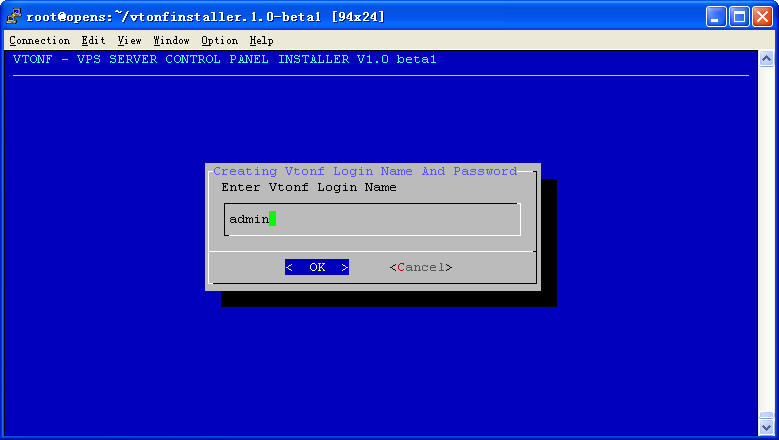Click the terminal app icon in title bar
The width and height of the screenshot is (779, 440).
point(14,16)
